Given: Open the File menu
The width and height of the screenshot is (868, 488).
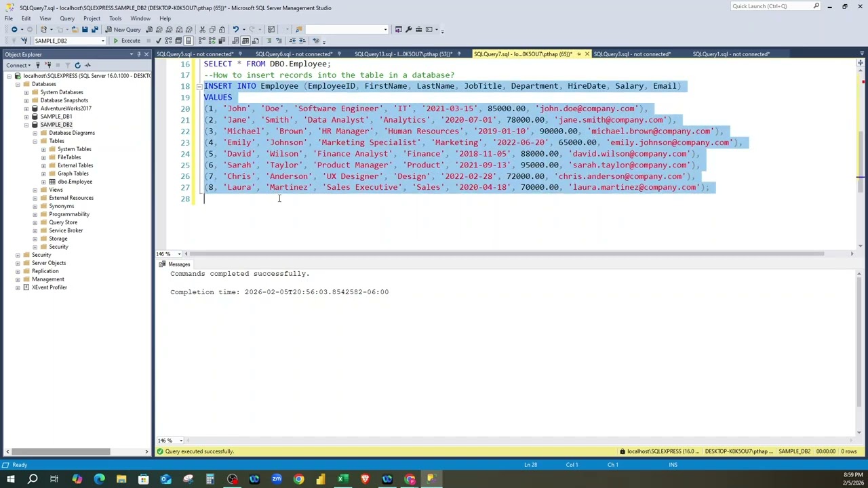Looking at the screenshot, I should click(x=9, y=18).
